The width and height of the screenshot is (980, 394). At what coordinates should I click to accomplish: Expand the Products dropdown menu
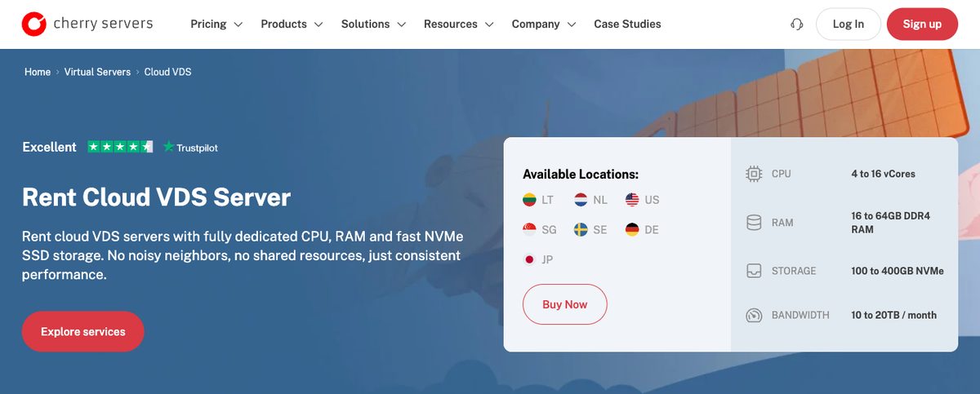292,24
